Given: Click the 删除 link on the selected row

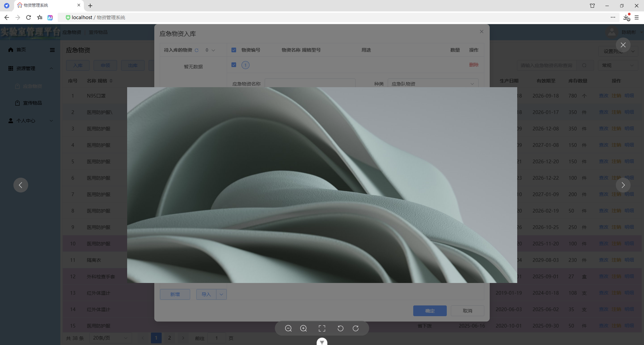Looking at the screenshot, I should point(473,65).
